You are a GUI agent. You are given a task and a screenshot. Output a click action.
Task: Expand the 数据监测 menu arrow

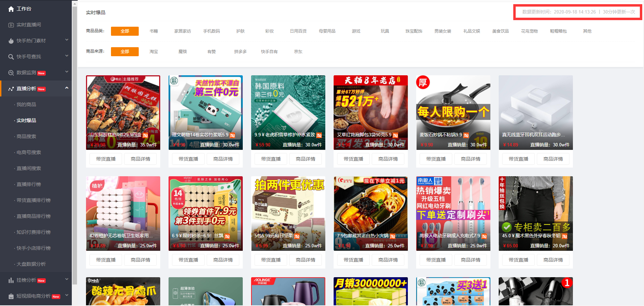click(67, 72)
